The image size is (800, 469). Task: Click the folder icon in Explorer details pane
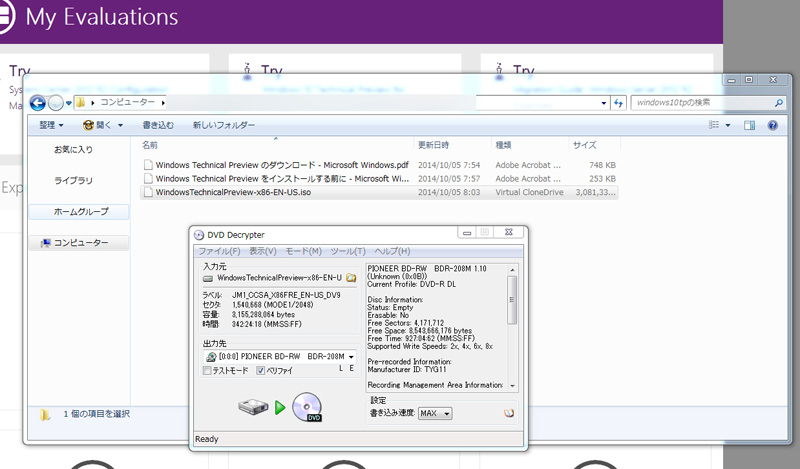45,414
